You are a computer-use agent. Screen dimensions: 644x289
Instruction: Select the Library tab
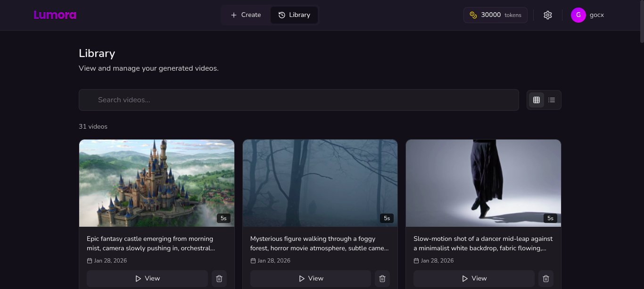[x=294, y=15]
